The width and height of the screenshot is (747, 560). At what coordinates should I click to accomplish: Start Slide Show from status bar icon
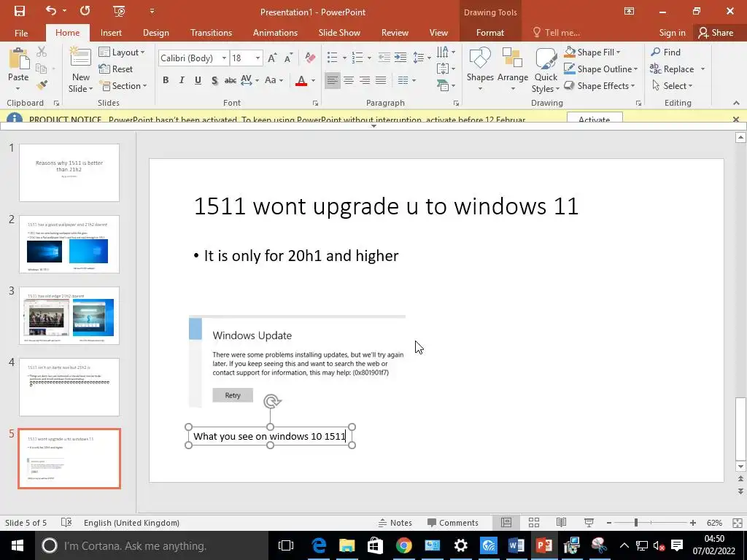point(589,522)
